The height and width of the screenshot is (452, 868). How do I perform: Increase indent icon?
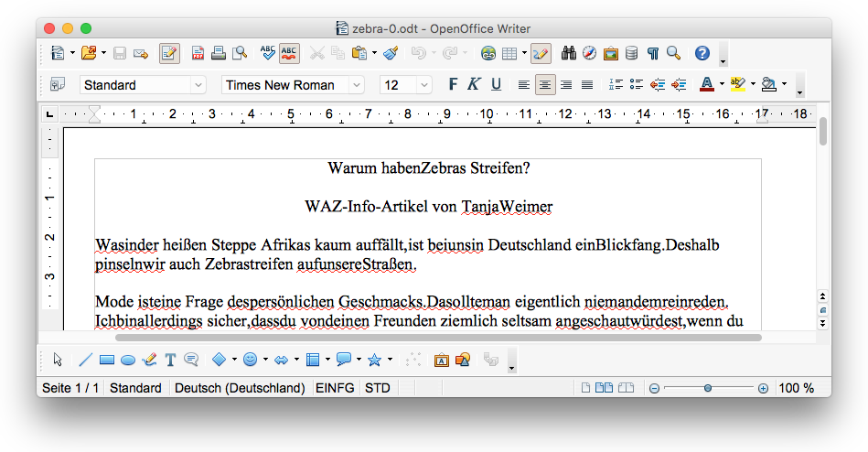point(679,84)
